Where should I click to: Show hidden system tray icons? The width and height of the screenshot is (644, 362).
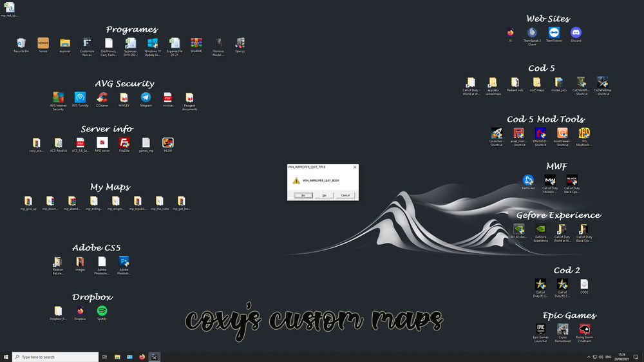click(x=589, y=357)
